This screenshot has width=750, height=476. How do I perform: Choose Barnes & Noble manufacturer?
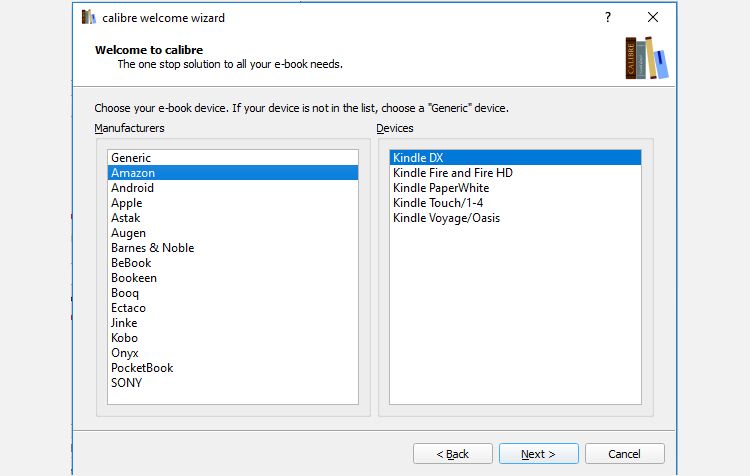233,248
